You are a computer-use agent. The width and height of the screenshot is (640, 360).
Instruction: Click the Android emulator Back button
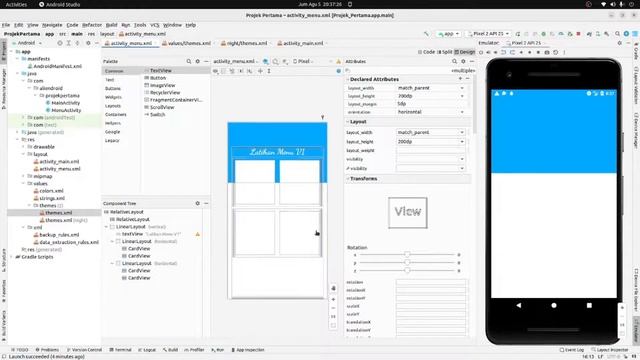[x=518, y=305]
